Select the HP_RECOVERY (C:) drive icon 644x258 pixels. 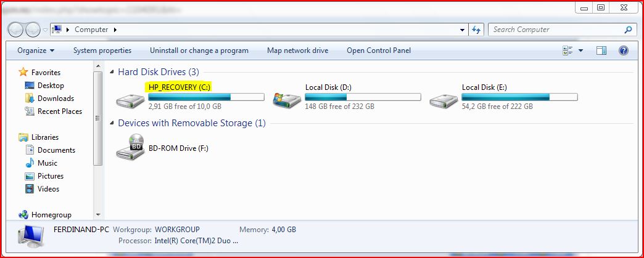click(x=130, y=100)
